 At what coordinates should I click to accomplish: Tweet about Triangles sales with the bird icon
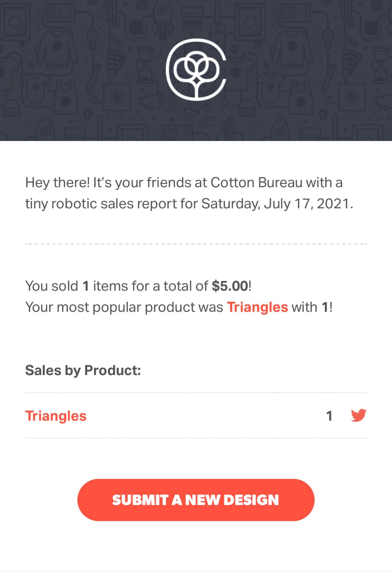pos(359,415)
